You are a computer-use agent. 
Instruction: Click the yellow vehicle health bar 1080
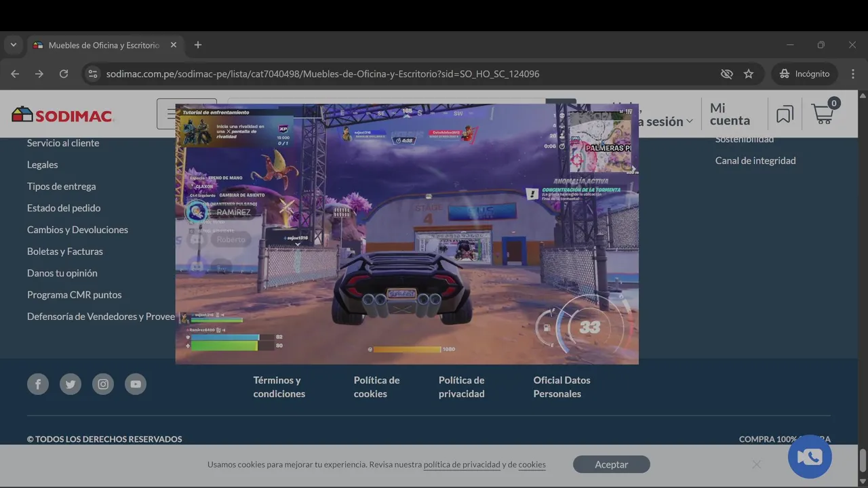[407, 350]
